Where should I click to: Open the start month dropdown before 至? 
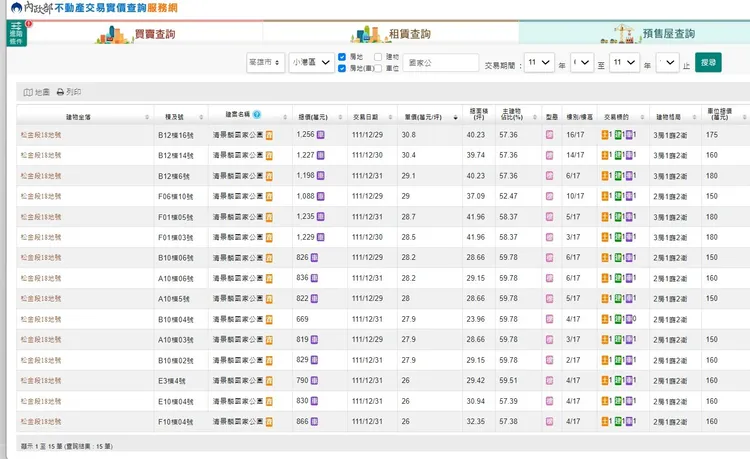pyautogui.click(x=582, y=63)
